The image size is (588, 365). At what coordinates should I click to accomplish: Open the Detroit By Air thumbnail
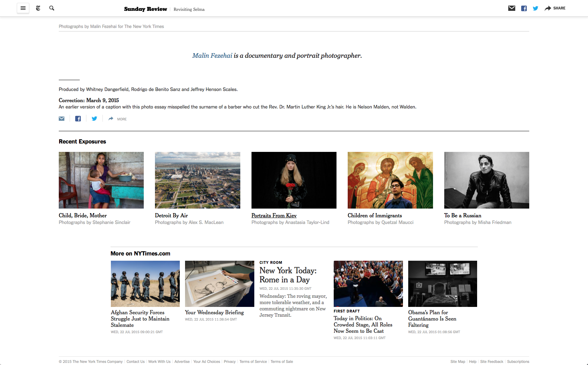click(198, 180)
